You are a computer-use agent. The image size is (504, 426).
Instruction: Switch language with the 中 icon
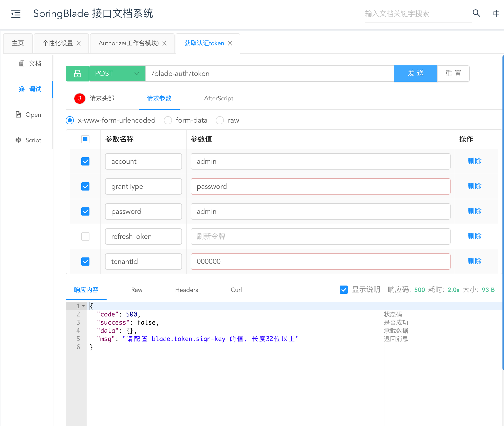tap(496, 13)
